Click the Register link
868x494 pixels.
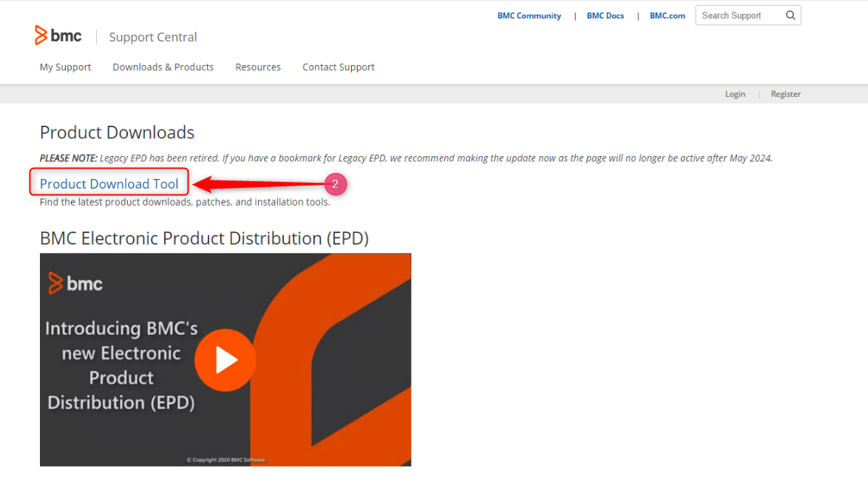[785, 94]
